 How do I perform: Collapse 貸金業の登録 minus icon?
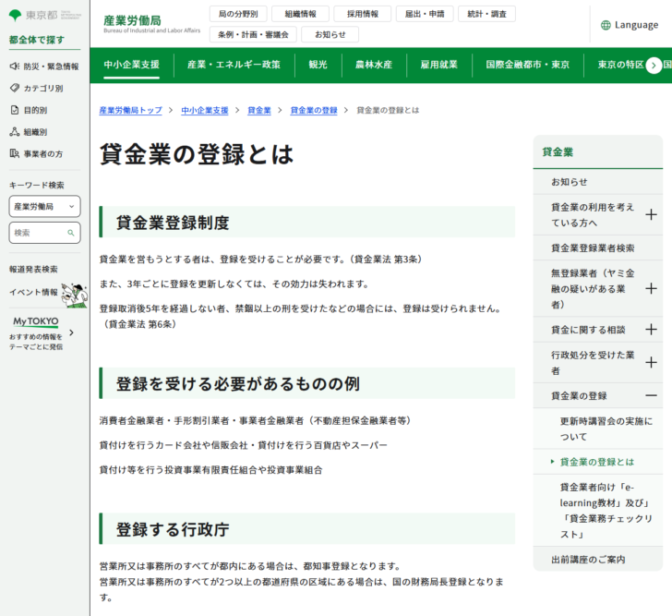[x=651, y=395]
